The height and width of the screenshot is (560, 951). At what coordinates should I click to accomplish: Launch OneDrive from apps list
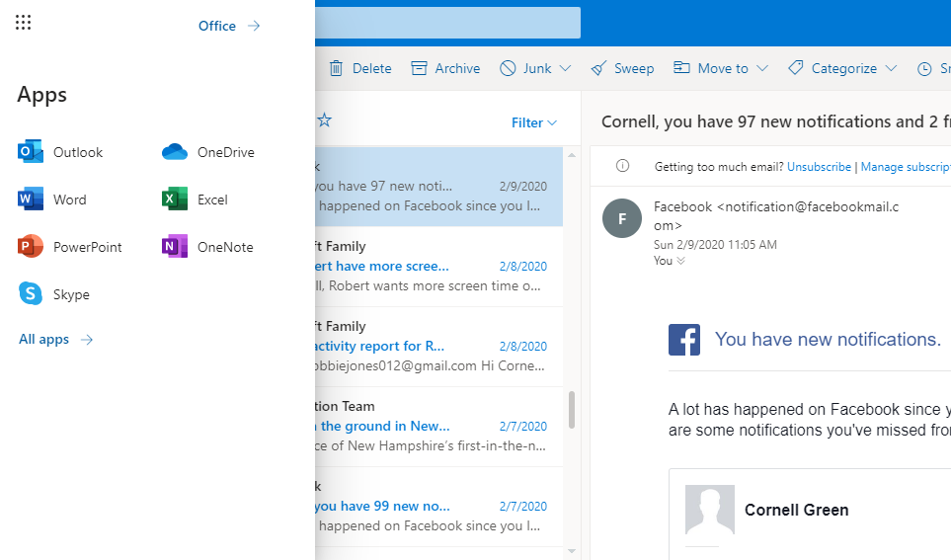[208, 152]
